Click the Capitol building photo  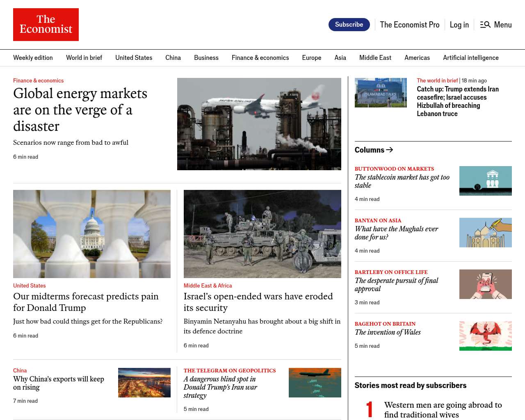[x=92, y=234]
